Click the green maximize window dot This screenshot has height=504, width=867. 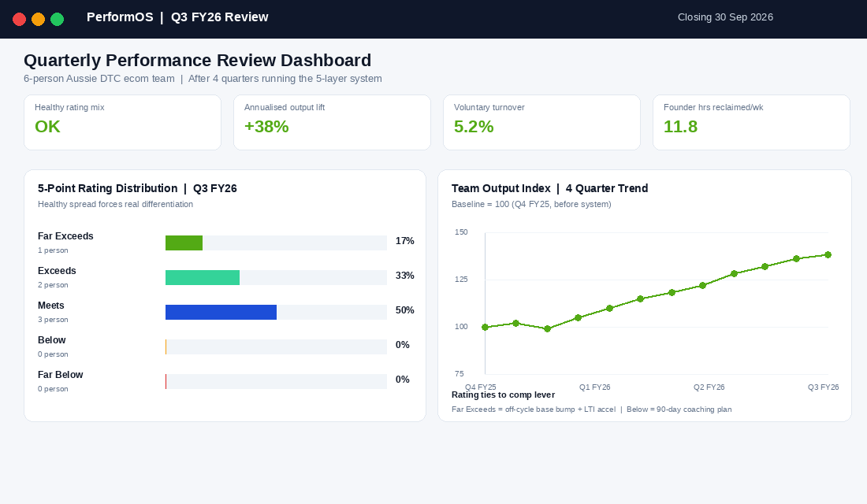click(57, 20)
